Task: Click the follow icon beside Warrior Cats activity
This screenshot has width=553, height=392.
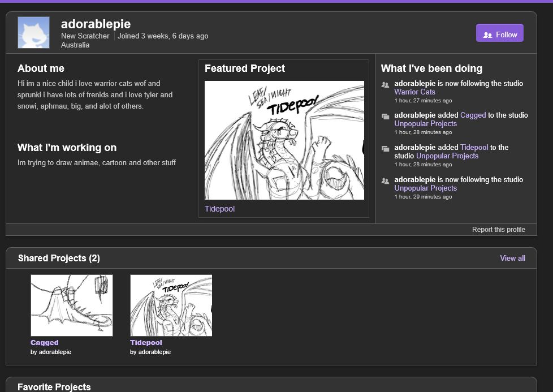Action: point(385,85)
